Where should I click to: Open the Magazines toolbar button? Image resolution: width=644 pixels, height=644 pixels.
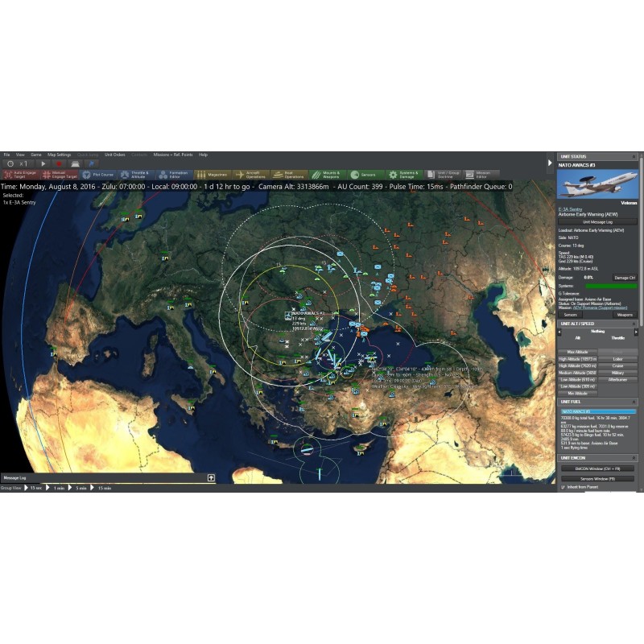(212, 174)
